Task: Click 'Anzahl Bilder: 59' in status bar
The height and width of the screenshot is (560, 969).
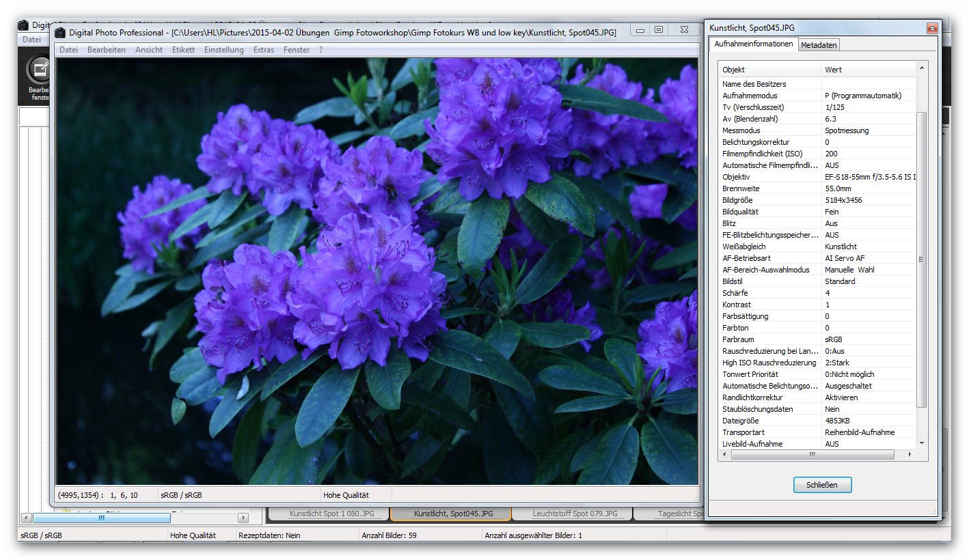Action: pos(389,535)
